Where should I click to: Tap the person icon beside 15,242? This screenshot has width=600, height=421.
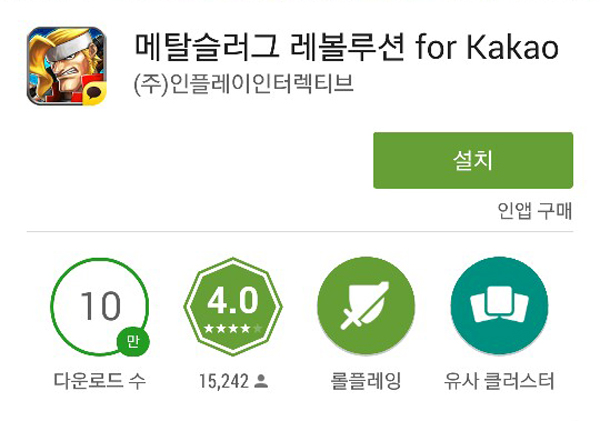pyautogui.click(x=261, y=381)
